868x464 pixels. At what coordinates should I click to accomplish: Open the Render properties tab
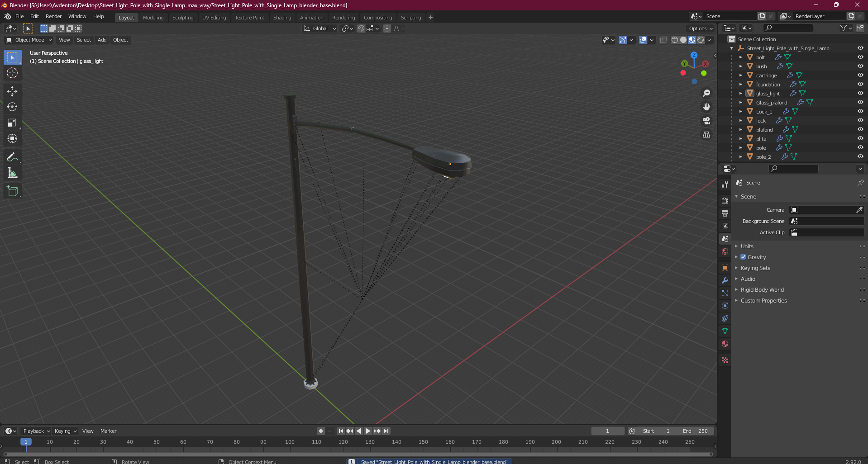point(725,200)
